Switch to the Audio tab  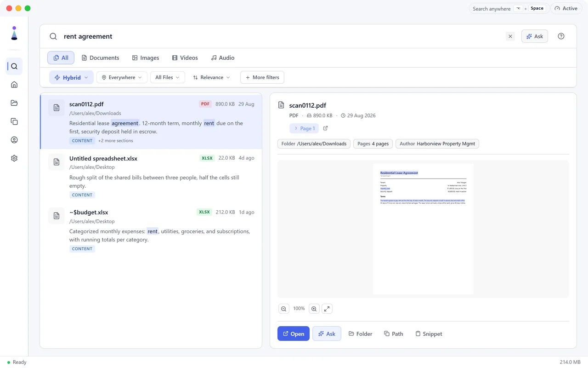pyautogui.click(x=222, y=57)
